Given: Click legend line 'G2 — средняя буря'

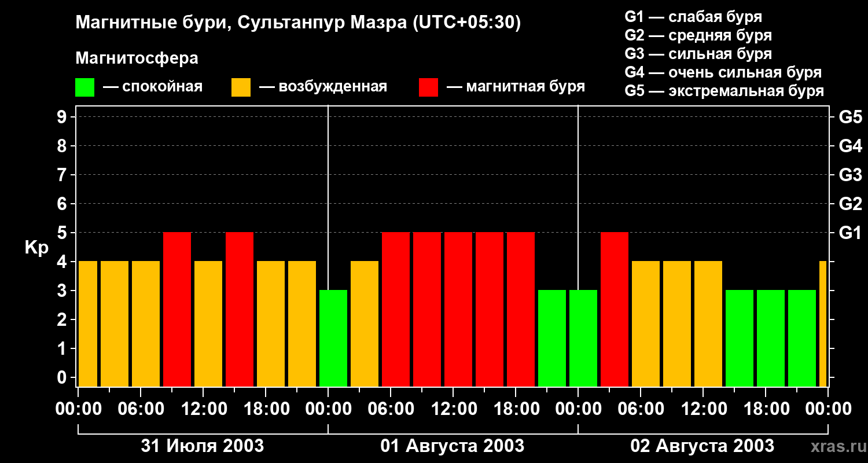Looking at the screenshot, I should tap(698, 35).
